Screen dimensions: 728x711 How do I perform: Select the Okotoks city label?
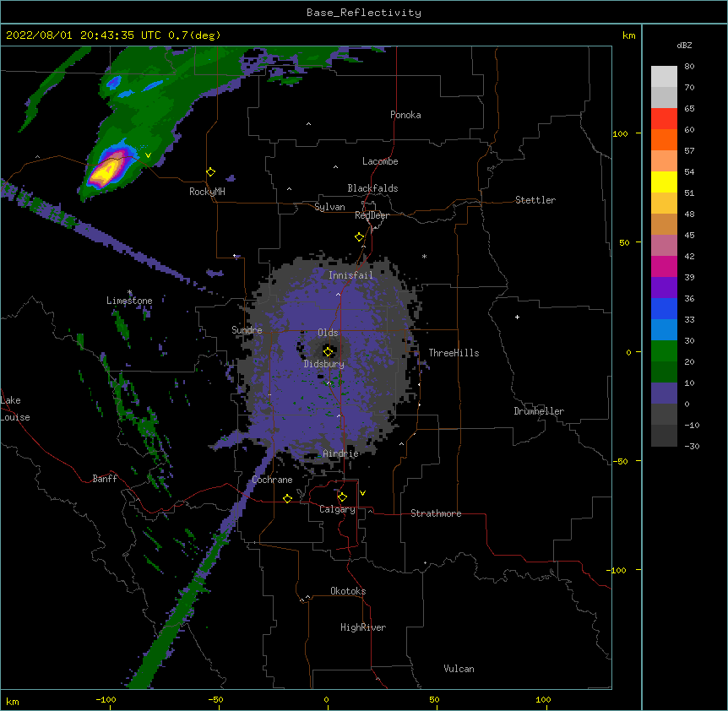tap(348, 591)
